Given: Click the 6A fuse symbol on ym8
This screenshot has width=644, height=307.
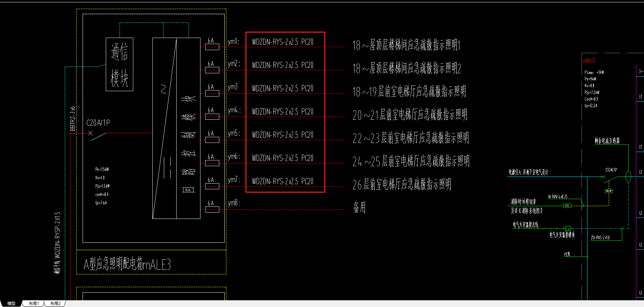Looking at the screenshot, I should pos(212,209).
